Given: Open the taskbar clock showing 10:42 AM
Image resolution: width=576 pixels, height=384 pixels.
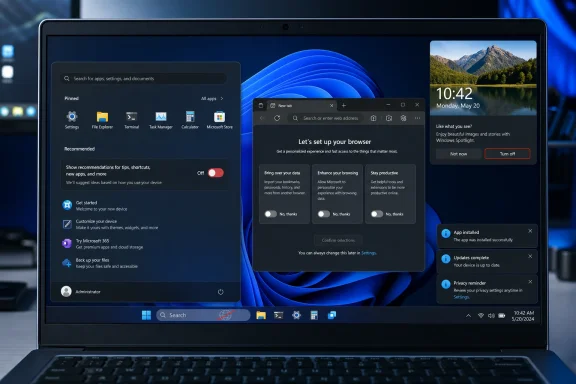Looking at the screenshot, I should (x=523, y=316).
